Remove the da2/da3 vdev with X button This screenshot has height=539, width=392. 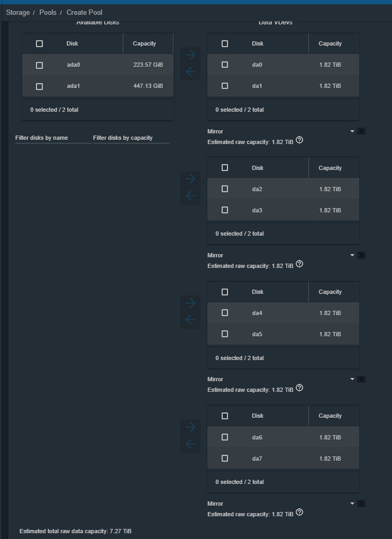point(361,255)
